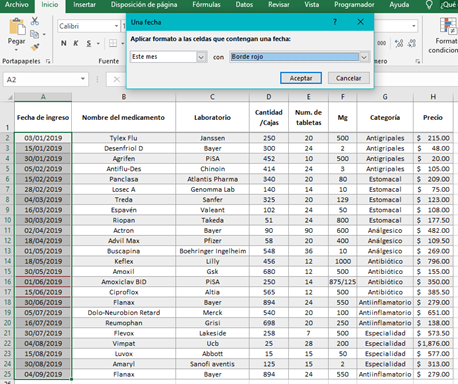
Task: Toggle bold N formatting
Action: (64, 43)
